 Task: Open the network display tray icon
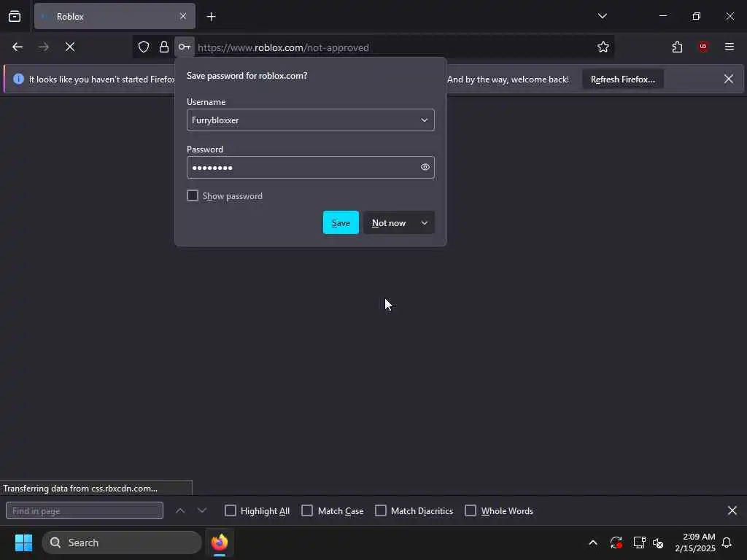click(x=639, y=542)
